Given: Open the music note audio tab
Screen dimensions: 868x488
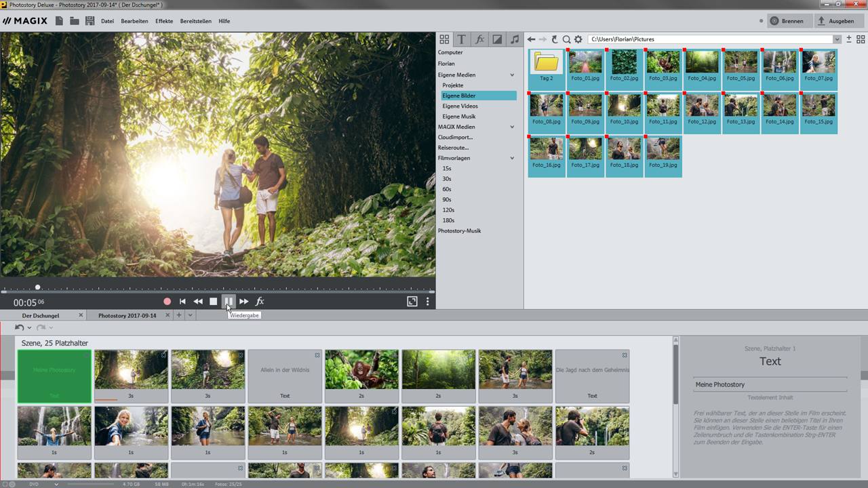Looking at the screenshot, I should click(x=515, y=39).
